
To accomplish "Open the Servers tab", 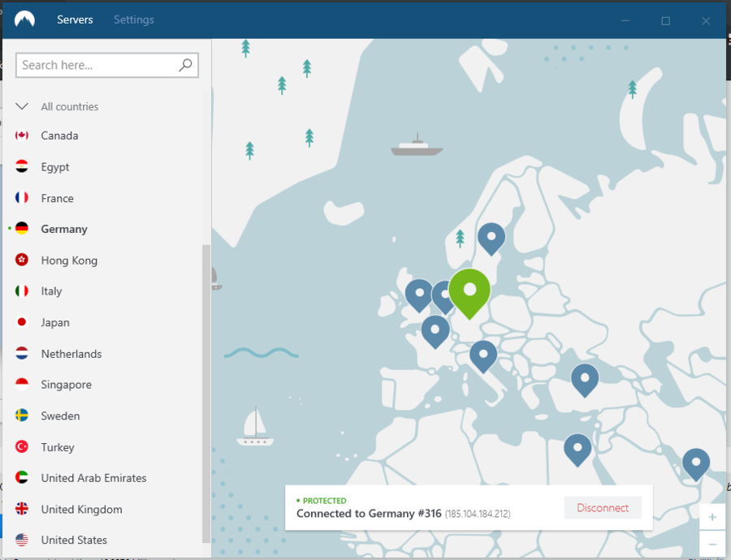I will [75, 19].
